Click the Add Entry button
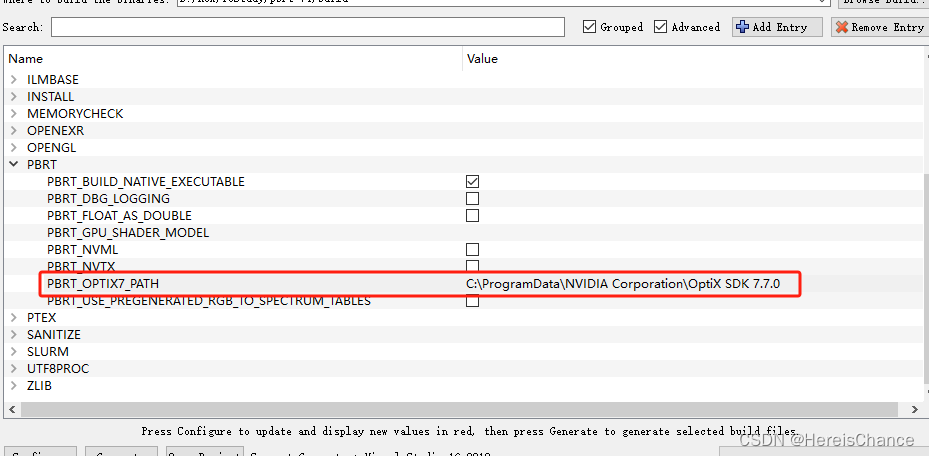Screen dimensions: 929x456 click(x=777, y=27)
